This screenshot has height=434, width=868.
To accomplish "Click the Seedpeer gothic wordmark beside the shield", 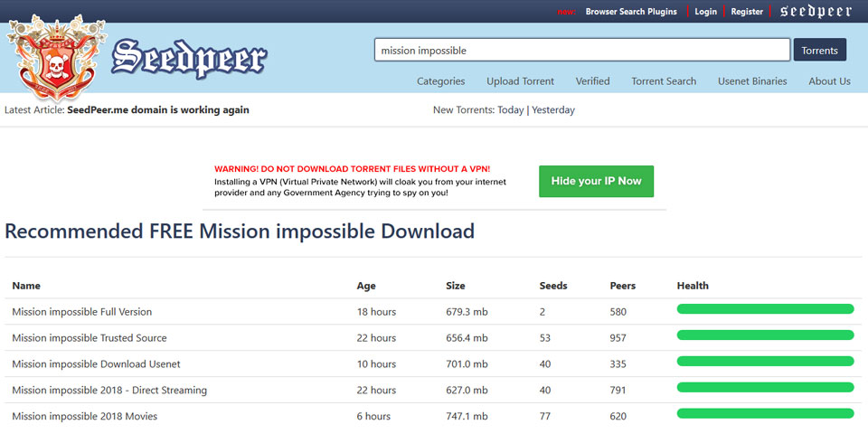I will point(189,59).
